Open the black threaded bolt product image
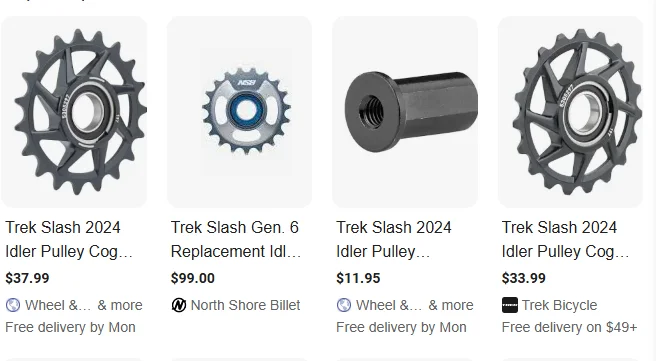656x361 pixels. click(x=405, y=112)
